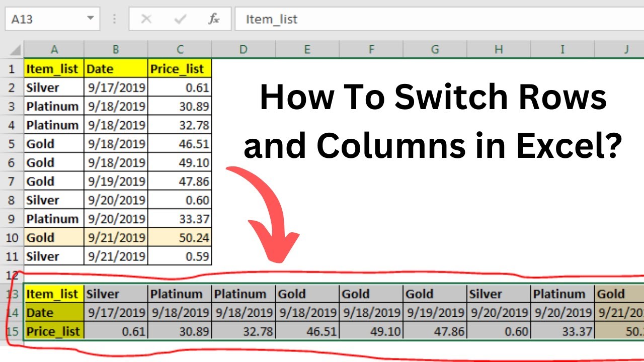The width and height of the screenshot is (644, 362).
Task: Click cell G15 with value 47.86
Action: click(435, 332)
